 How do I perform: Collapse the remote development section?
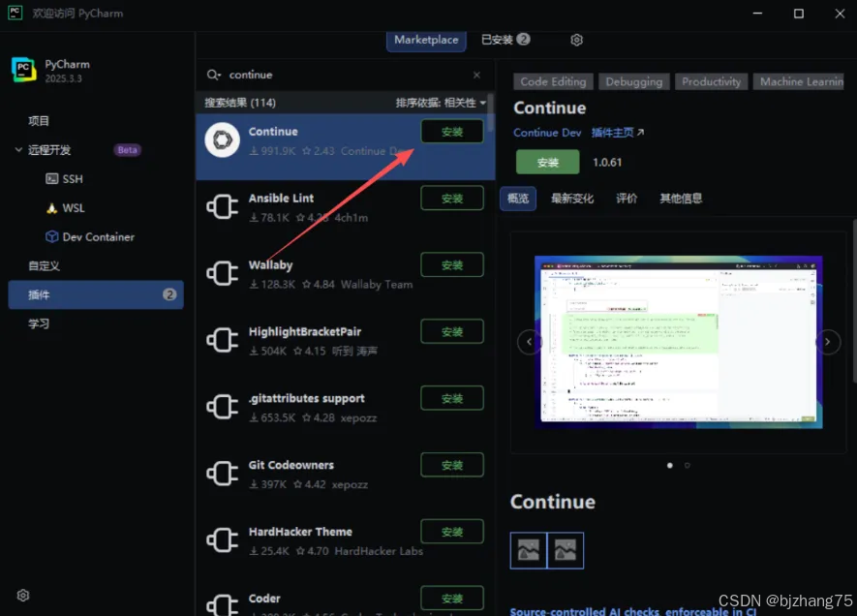click(x=18, y=150)
